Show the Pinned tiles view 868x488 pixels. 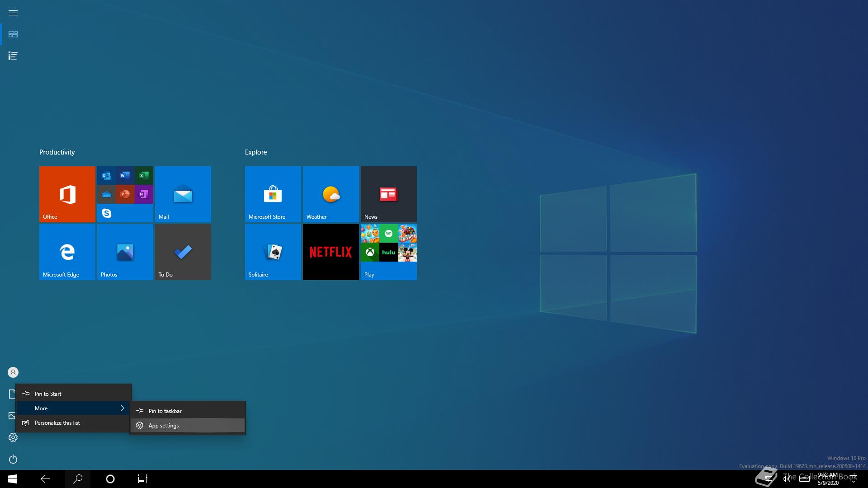(13, 34)
